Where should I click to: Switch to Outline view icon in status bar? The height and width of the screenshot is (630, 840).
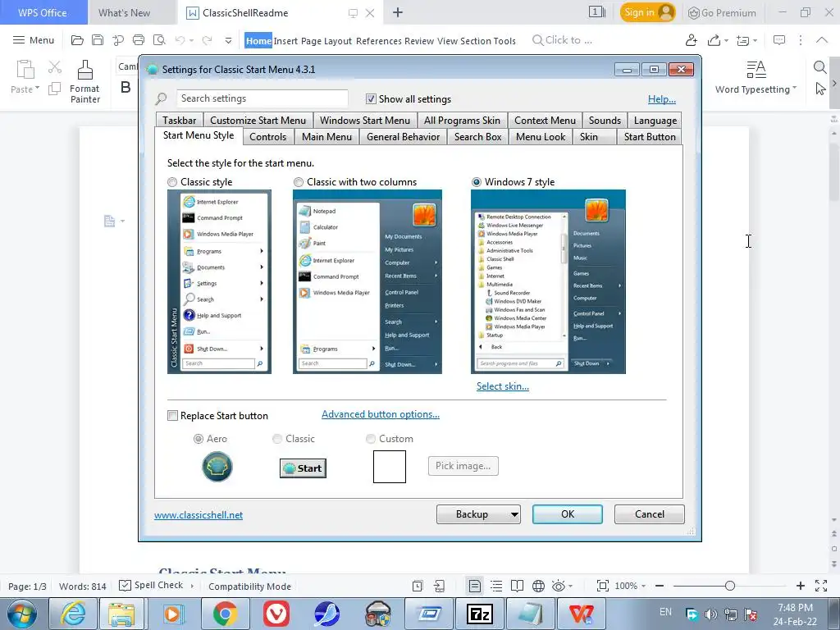496,586
